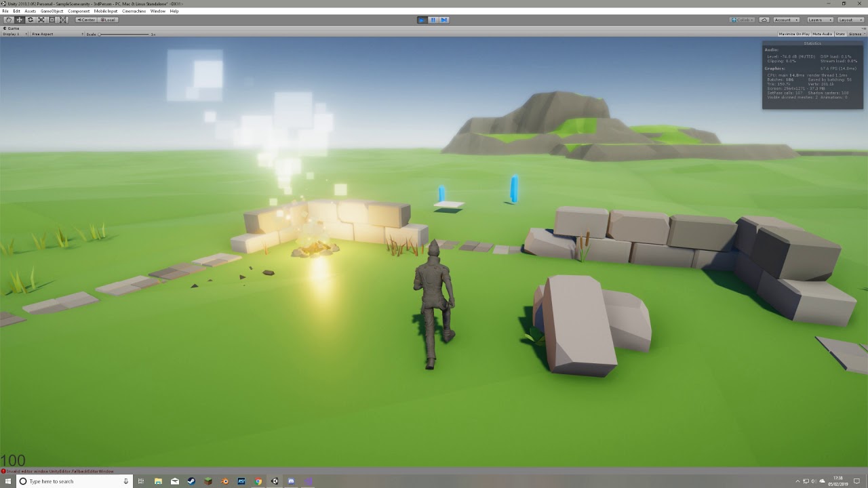Toggle the Mute Audio option
This screenshot has height=488, width=868.
[823, 34]
